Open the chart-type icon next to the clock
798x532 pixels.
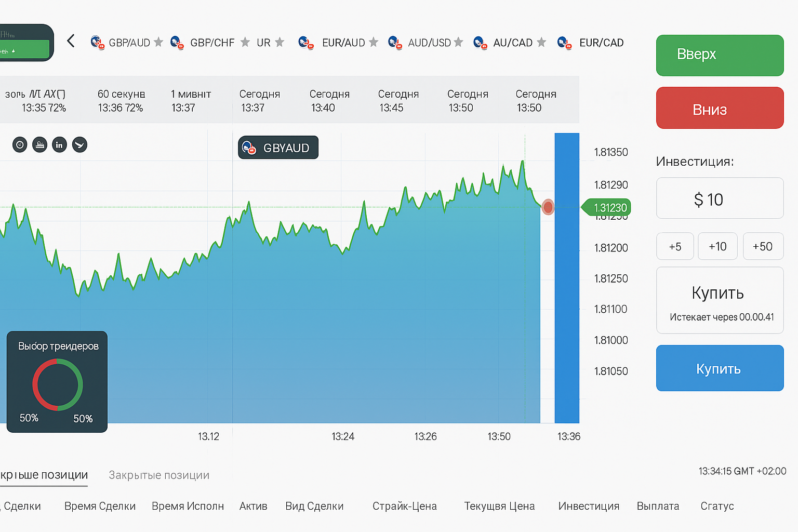pos(39,145)
